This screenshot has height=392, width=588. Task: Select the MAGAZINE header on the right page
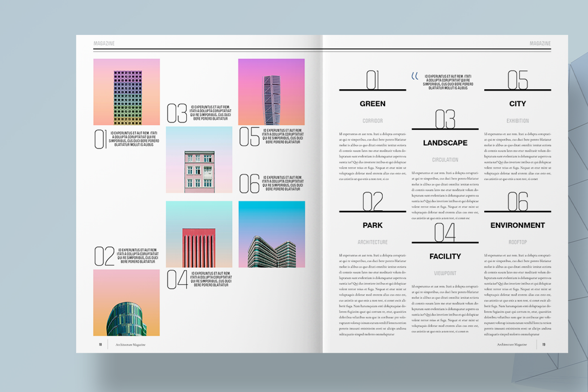(x=541, y=43)
